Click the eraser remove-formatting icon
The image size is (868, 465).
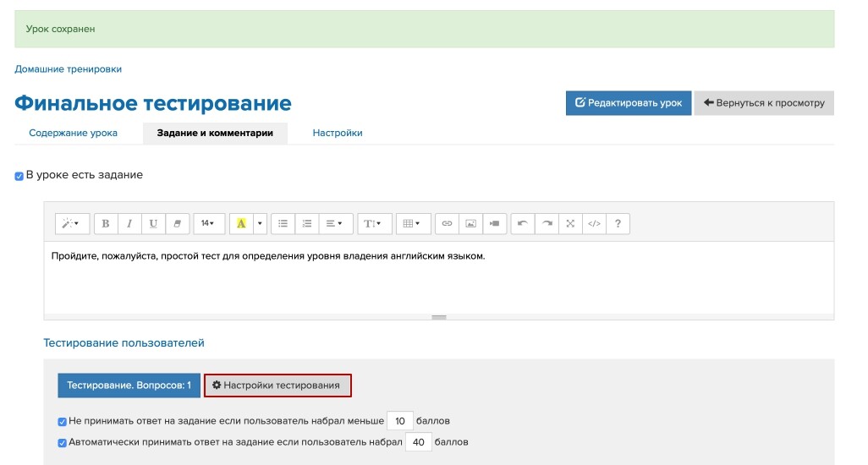pos(177,223)
